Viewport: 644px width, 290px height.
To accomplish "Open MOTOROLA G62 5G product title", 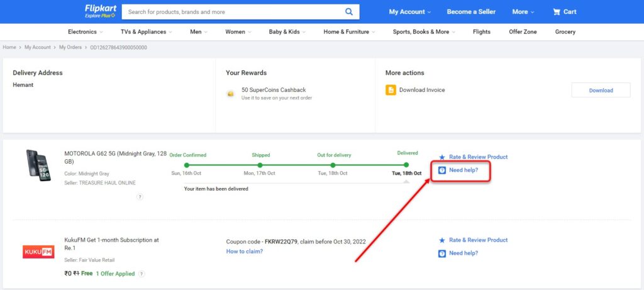I will point(116,158).
